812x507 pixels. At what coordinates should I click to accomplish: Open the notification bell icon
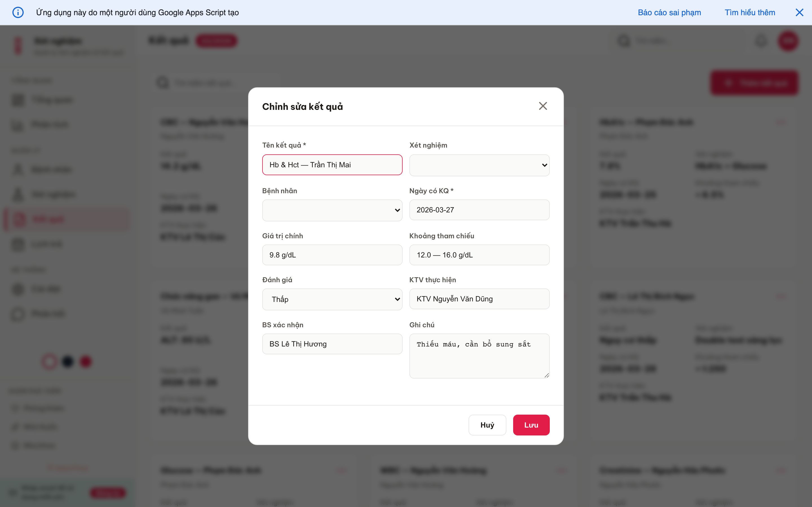click(761, 41)
